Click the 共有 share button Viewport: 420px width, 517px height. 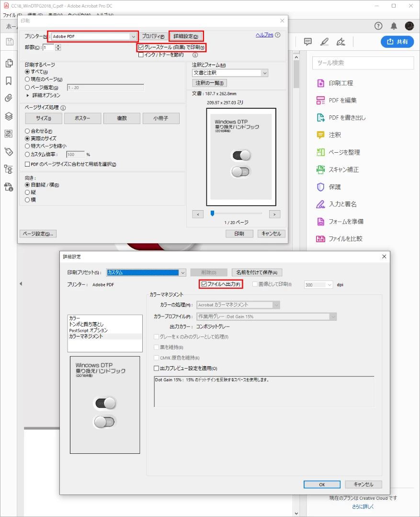(397, 42)
